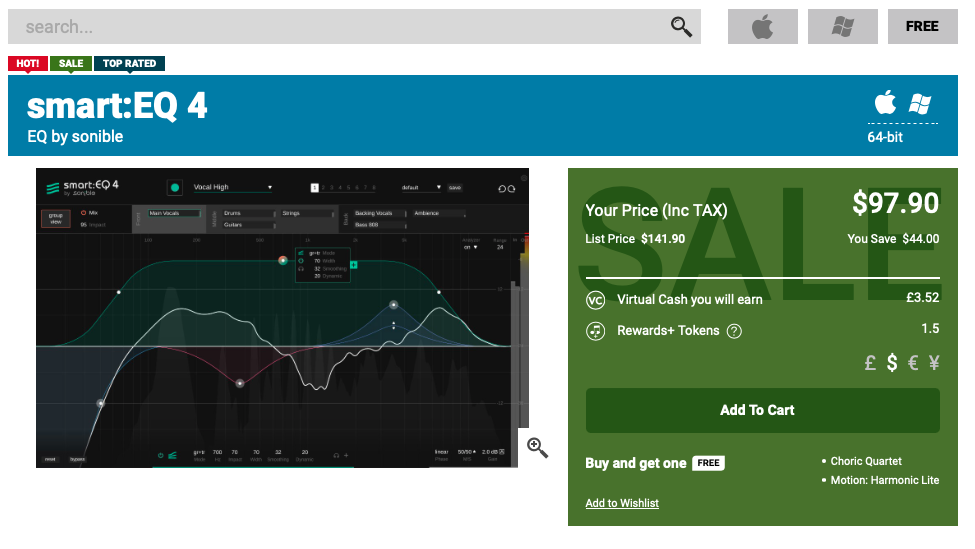Filter by Windows logo button
This screenshot has width=975, height=549.
point(843,27)
